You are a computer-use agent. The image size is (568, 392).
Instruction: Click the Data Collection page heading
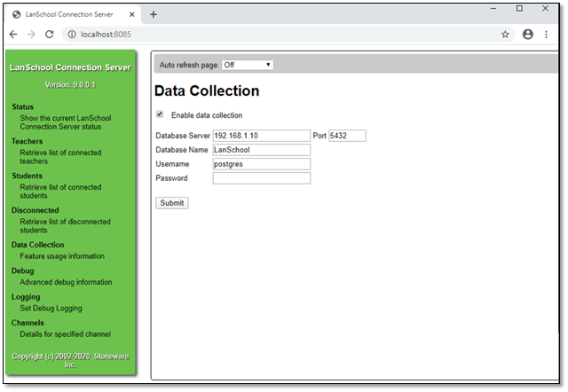tap(207, 90)
